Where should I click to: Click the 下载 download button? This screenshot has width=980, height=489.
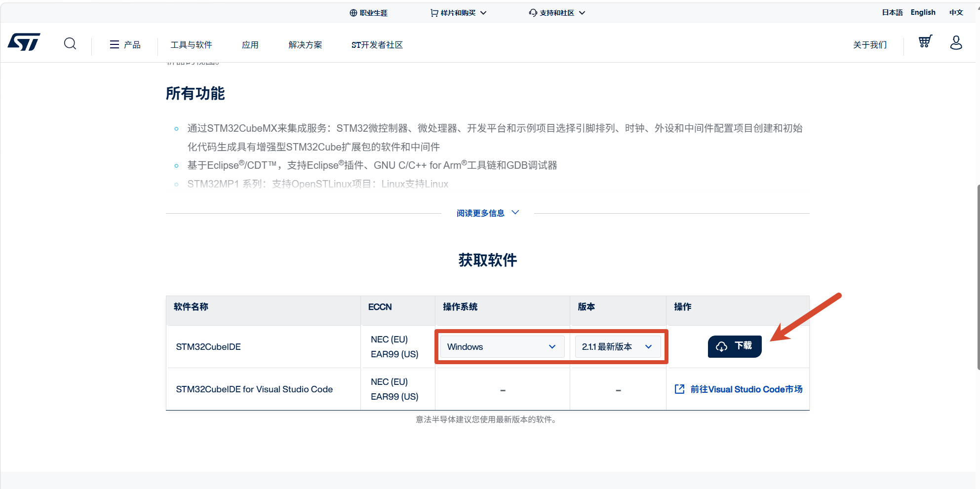pyautogui.click(x=735, y=346)
